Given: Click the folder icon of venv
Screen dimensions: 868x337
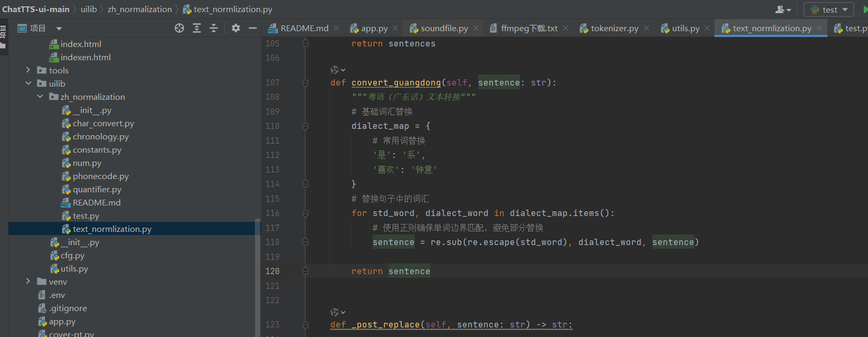Looking at the screenshot, I should (x=42, y=282).
